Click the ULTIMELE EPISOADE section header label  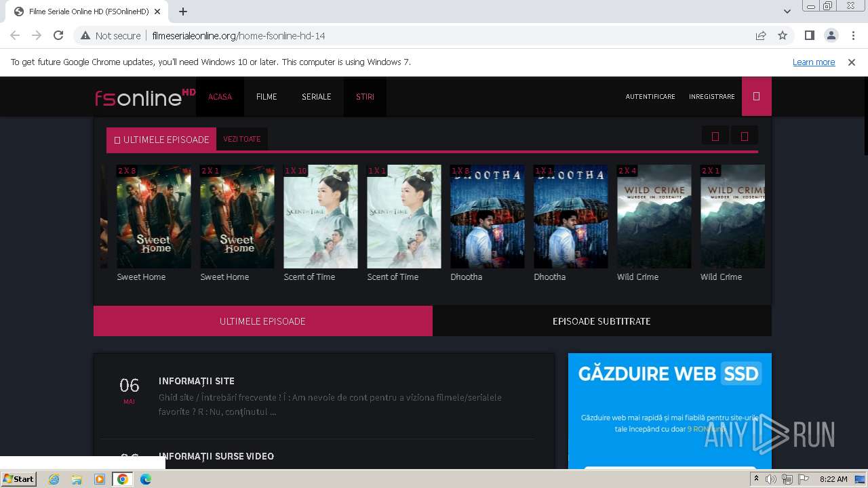(x=161, y=140)
